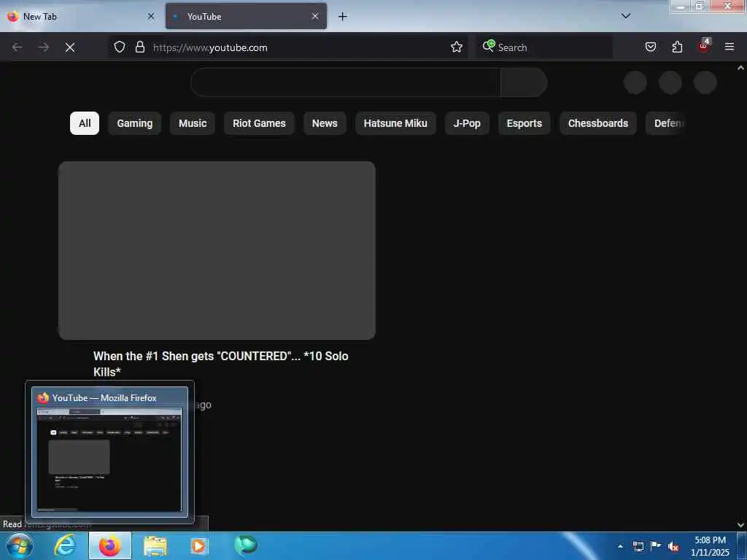Click the last round header avatar placeholder

(x=705, y=83)
